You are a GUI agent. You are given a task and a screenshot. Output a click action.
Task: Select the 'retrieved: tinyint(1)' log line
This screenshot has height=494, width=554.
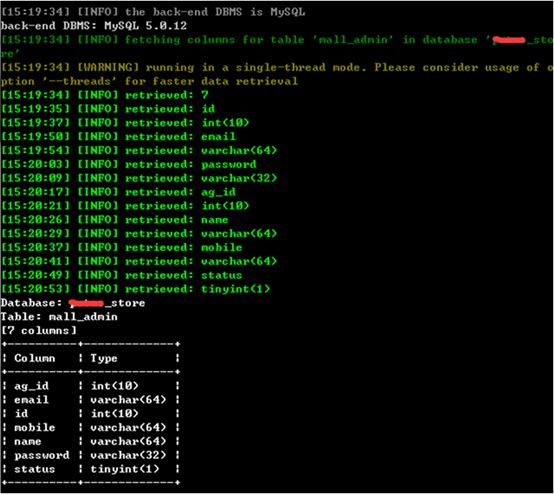coord(135,289)
